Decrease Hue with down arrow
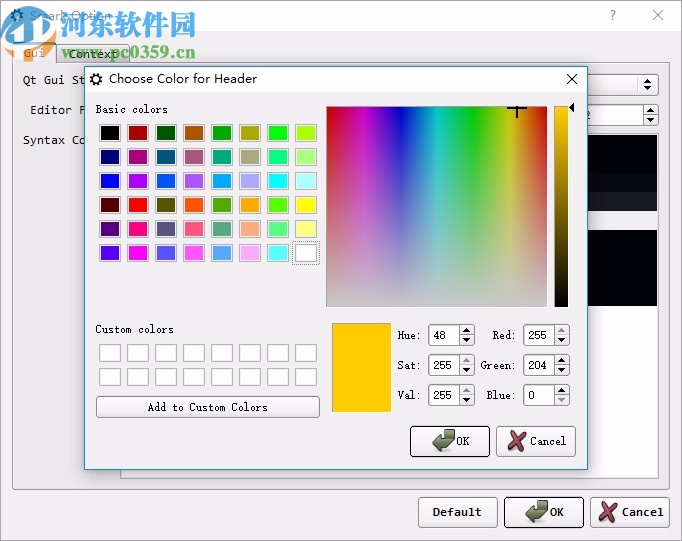The image size is (682, 541). coord(467,340)
